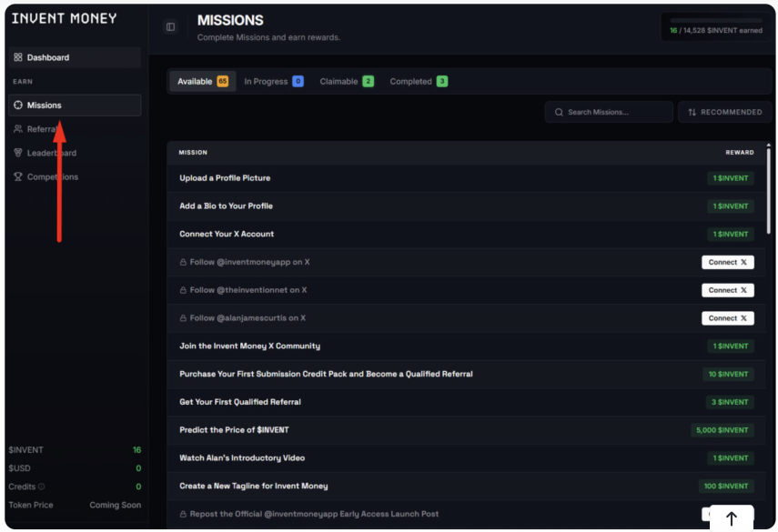Switch to the Claimable tab
This screenshot has width=778, height=532.
pos(346,82)
